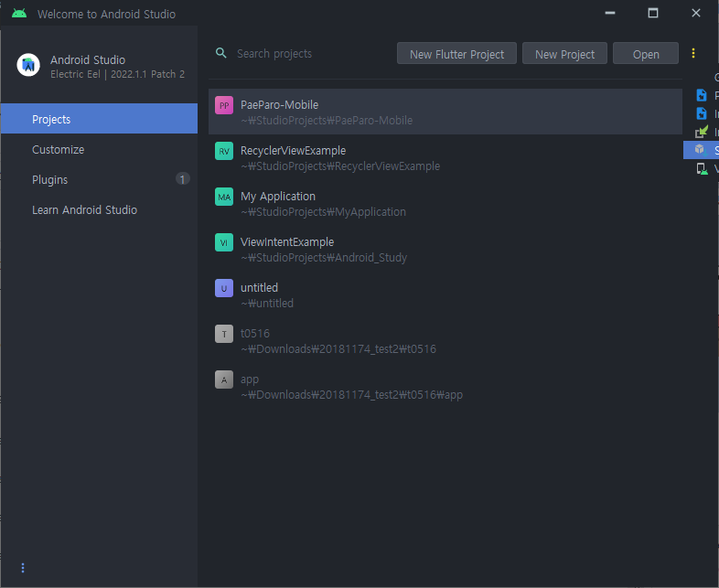The width and height of the screenshot is (719, 588).
Task: Click the PP icon of PaeParo-Mobile
Action: tap(224, 105)
